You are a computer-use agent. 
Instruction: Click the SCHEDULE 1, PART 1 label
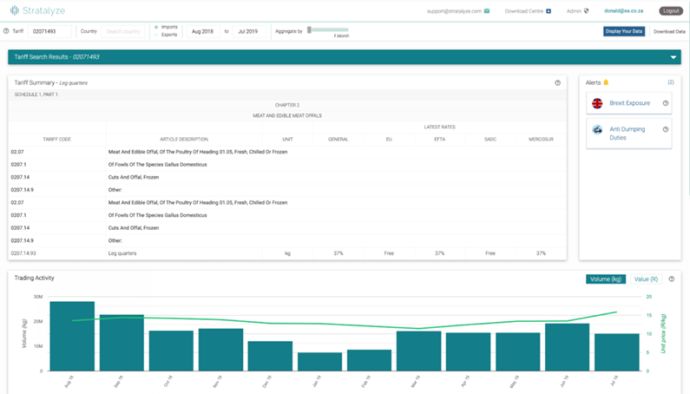coord(36,95)
